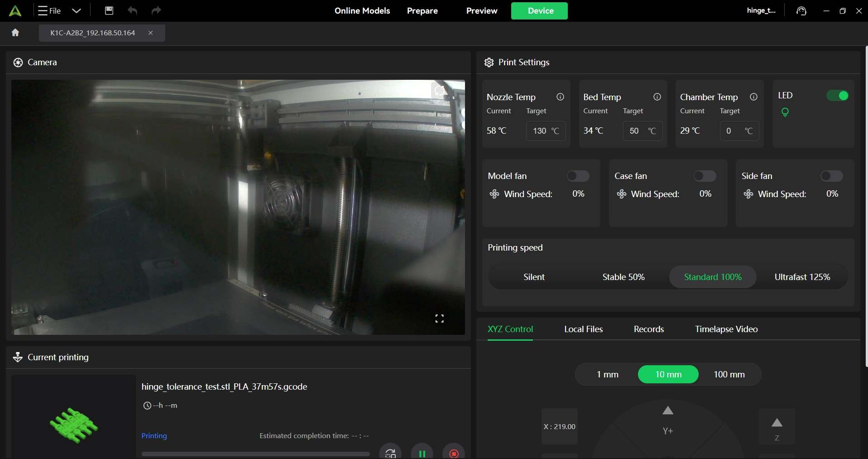868x459 pixels.
Task: Switch to the Local Files tab
Action: pos(583,329)
